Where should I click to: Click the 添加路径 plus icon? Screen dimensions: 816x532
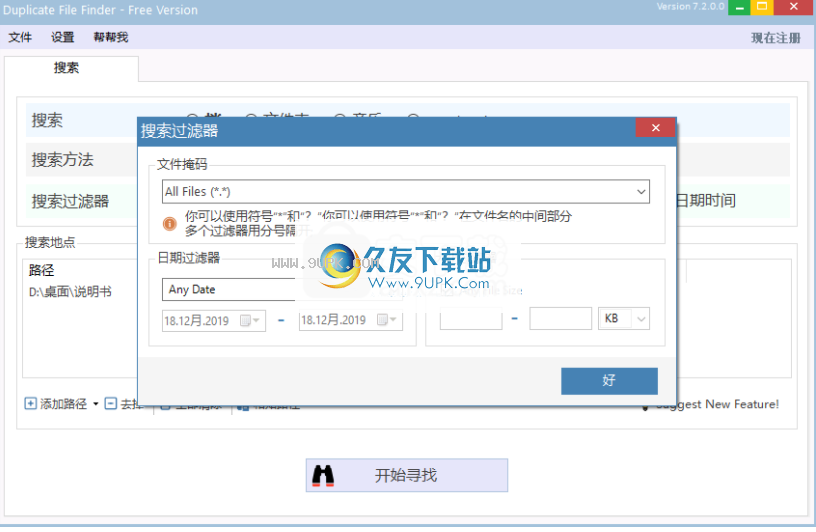click(x=31, y=403)
